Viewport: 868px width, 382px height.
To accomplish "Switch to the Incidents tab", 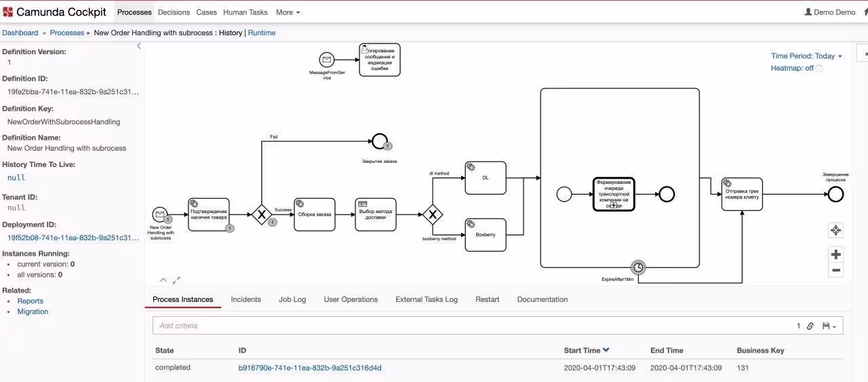I will pos(245,299).
